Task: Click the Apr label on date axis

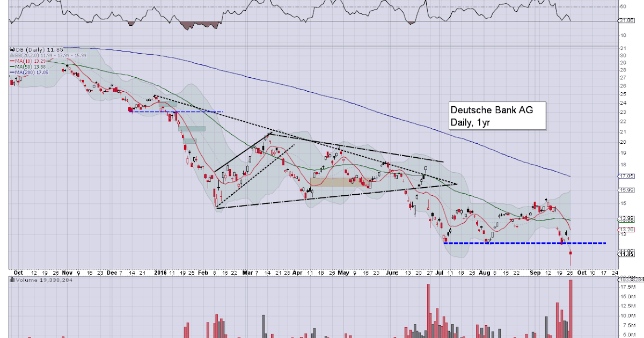Action: pyautogui.click(x=298, y=272)
